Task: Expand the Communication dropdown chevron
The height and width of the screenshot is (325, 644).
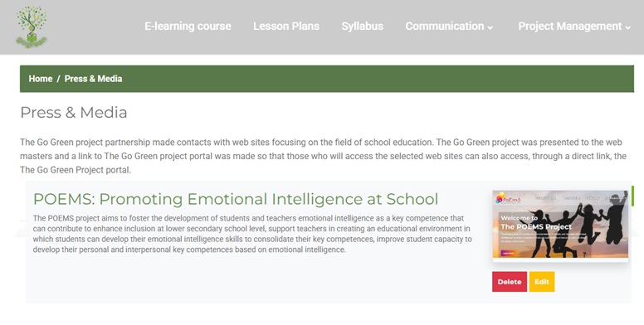Action: tap(490, 27)
